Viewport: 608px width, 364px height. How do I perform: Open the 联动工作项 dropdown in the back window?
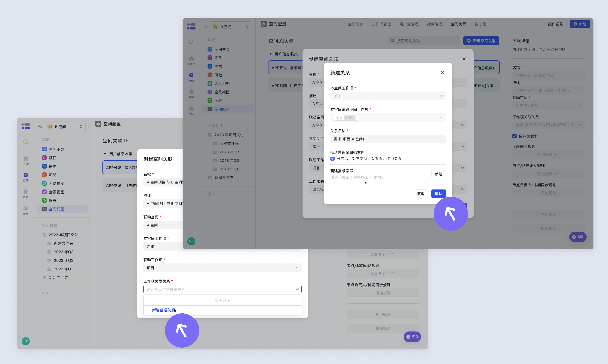pos(222,268)
